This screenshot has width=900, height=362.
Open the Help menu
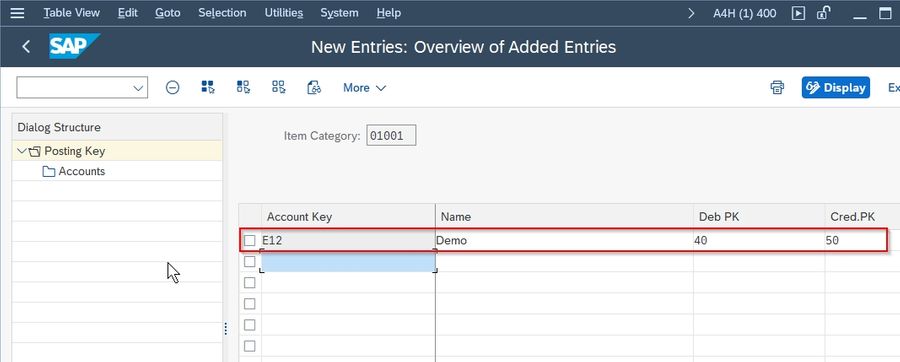pos(389,13)
